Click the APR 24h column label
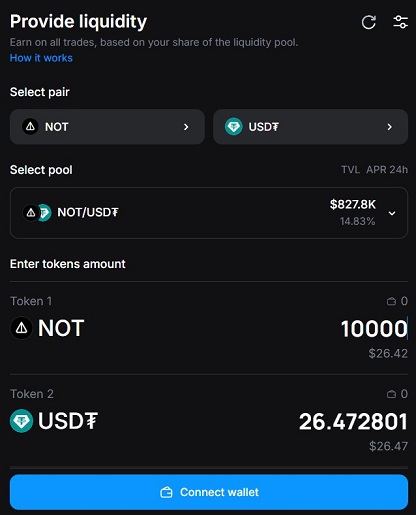Viewport: 416px width, 515px height. coord(387,170)
